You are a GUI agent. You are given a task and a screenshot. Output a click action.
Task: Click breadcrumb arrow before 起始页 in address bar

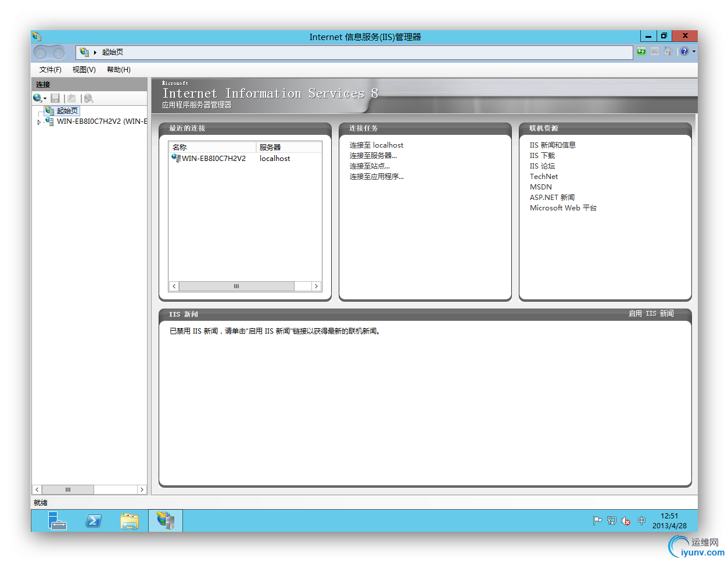[x=95, y=52]
